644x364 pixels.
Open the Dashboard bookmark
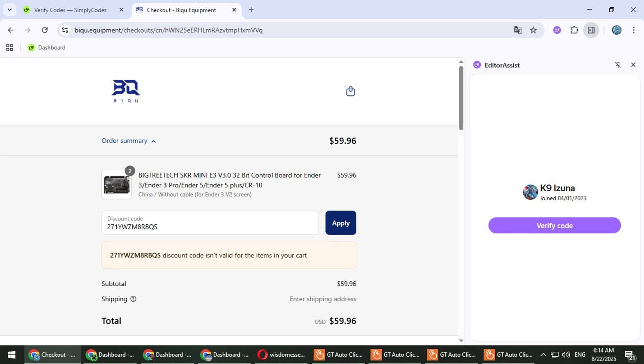(47, 48)
